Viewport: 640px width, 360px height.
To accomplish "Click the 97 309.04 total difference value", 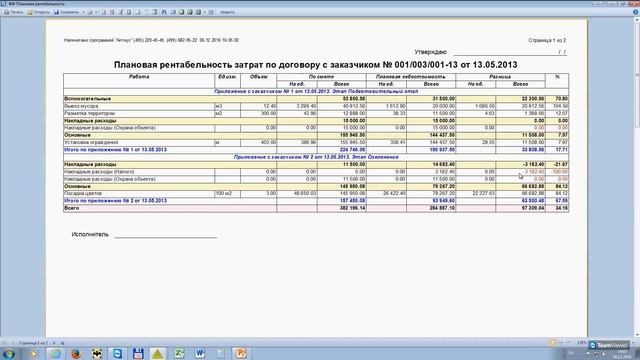I will pyautogui.click(x=532, y=208).
